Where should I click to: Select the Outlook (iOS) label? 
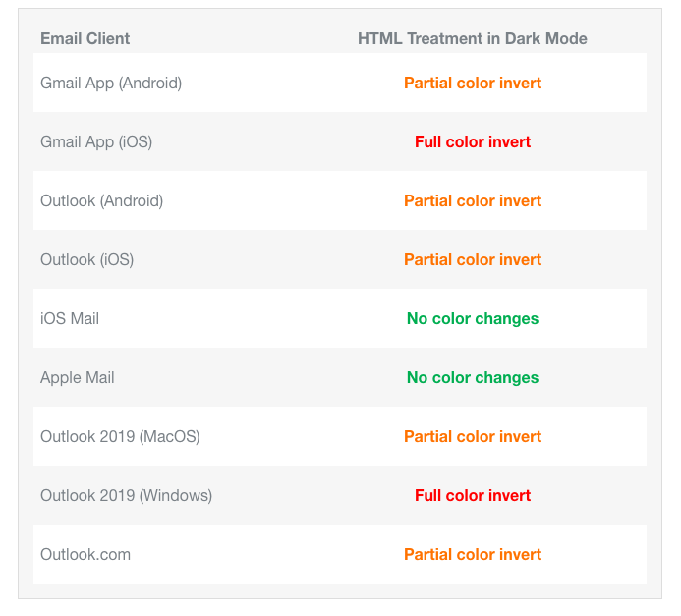(x=86, y=260)
